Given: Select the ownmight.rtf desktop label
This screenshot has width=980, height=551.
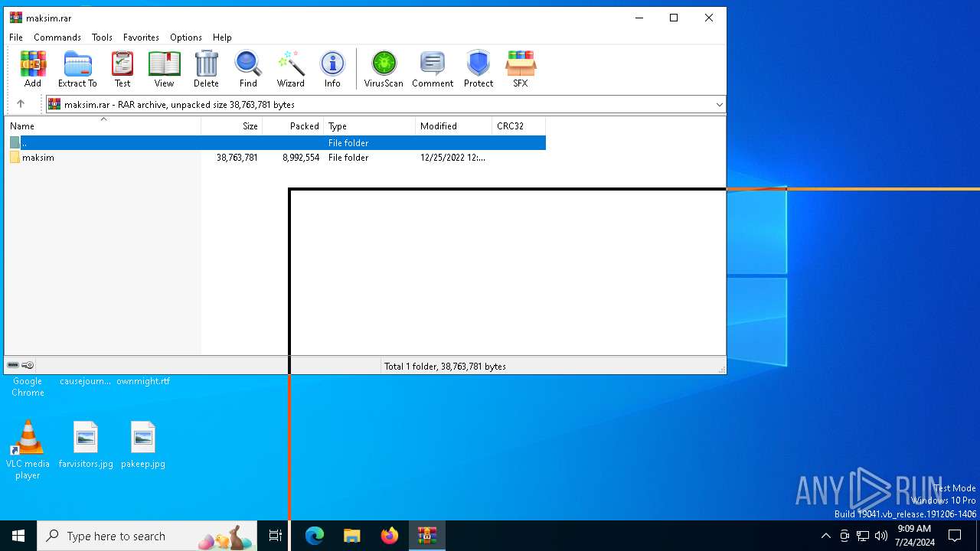Looking at the screenshot, I should [x=143, y=380].
